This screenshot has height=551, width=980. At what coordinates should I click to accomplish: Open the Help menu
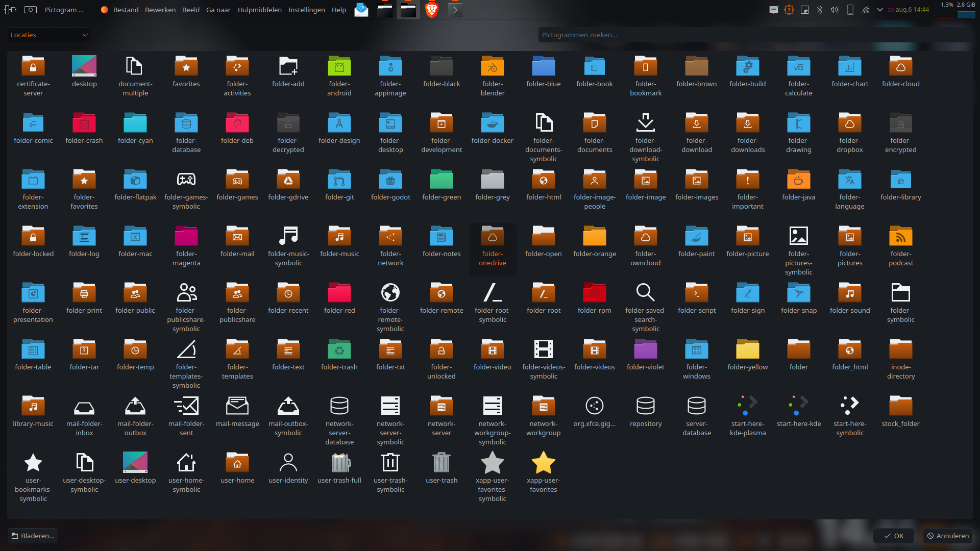pos(339,10)
